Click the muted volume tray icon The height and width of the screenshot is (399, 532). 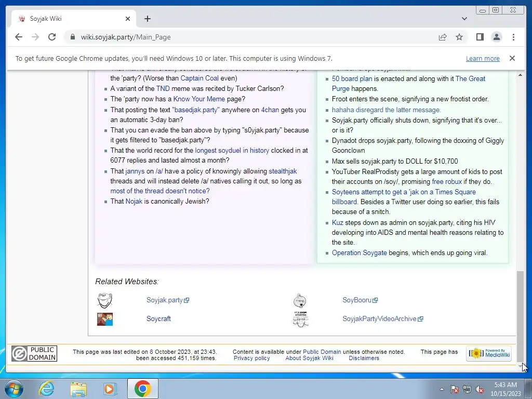[480, 389]
